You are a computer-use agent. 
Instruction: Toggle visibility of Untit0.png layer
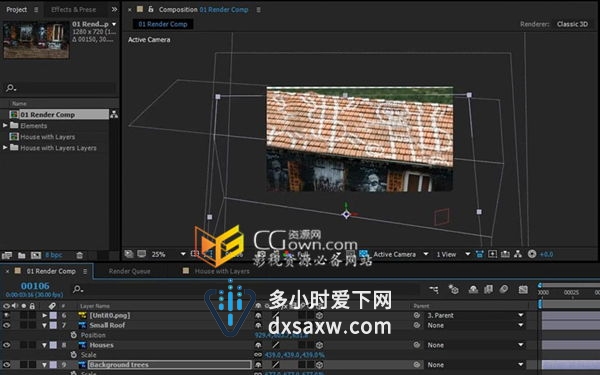[x=7, y=315]
